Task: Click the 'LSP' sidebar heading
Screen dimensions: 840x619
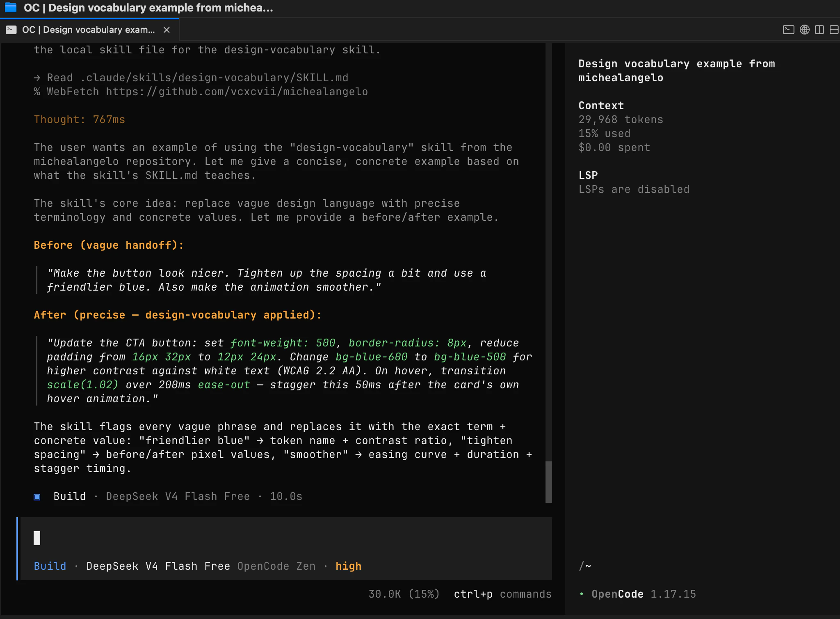Action: click(588, 175)
